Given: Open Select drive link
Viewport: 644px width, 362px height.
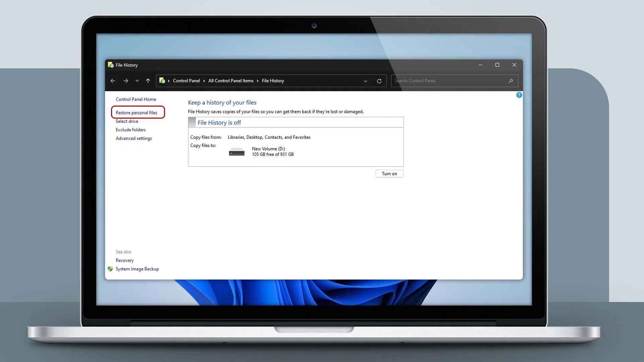Looking at the screenshot, I should 127,121.
